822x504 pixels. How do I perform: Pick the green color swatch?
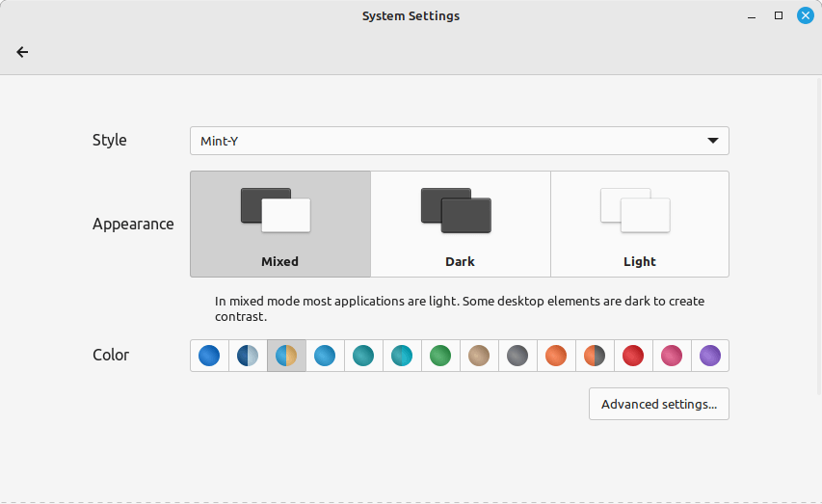pyautogui.click(x=440, y=356)
